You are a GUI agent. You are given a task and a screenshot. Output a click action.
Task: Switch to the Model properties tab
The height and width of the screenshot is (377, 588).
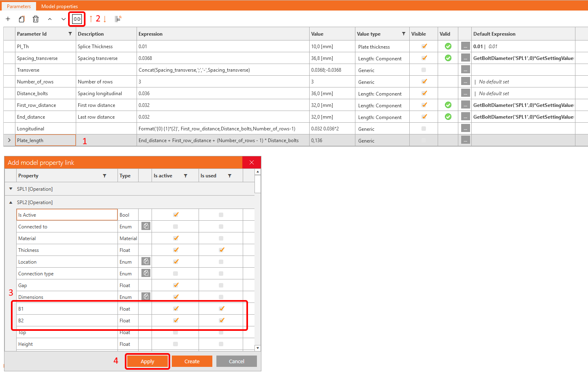pos(60,6)
